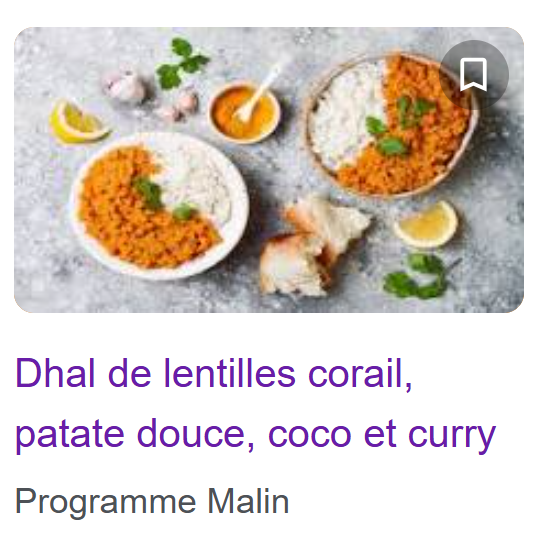This screenshot has height=541, width=543.
Task: Click the word 'Malin' in source name
Action: coord(248,501)
